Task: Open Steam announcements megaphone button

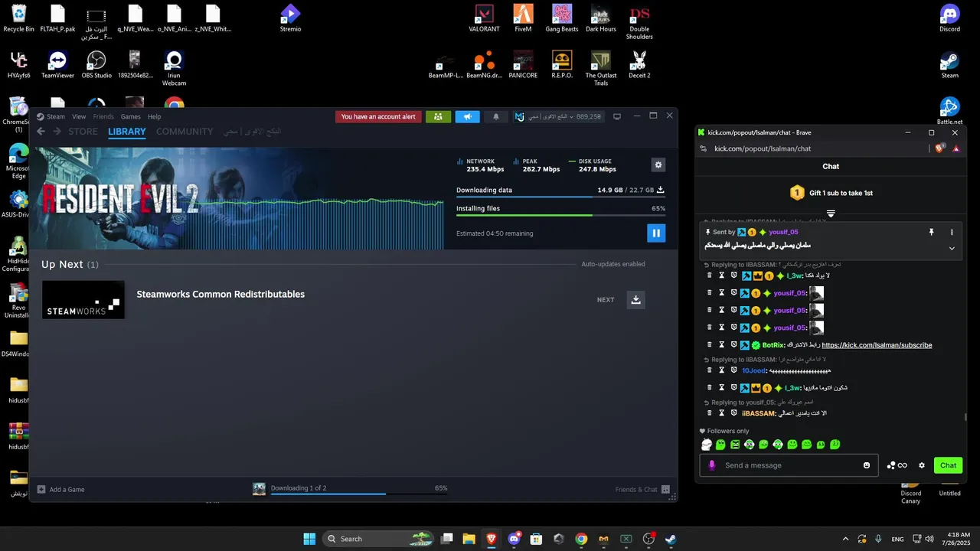Action: [x=467, y=117]
